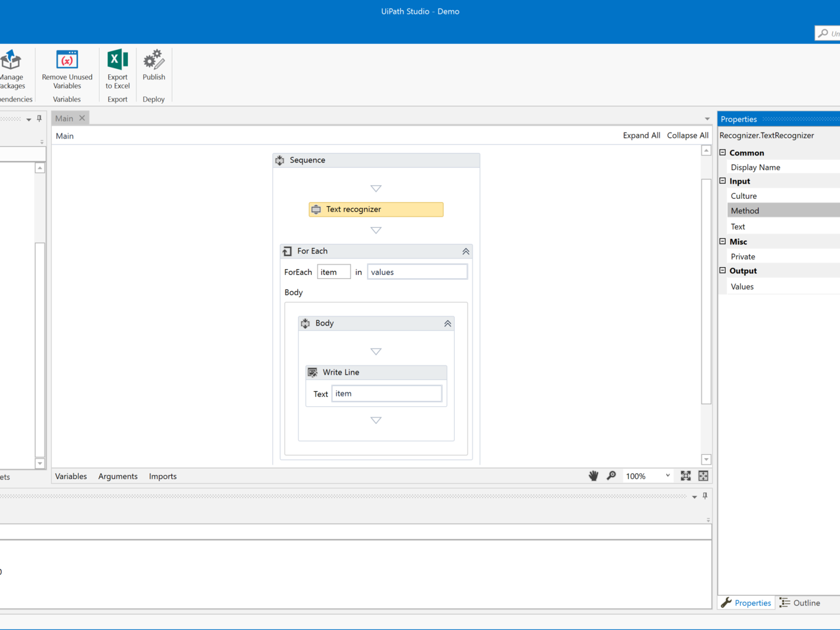Viewport: 840px width, 630px height.
Task: Click the Sequence activity header title
Action: 307,160
